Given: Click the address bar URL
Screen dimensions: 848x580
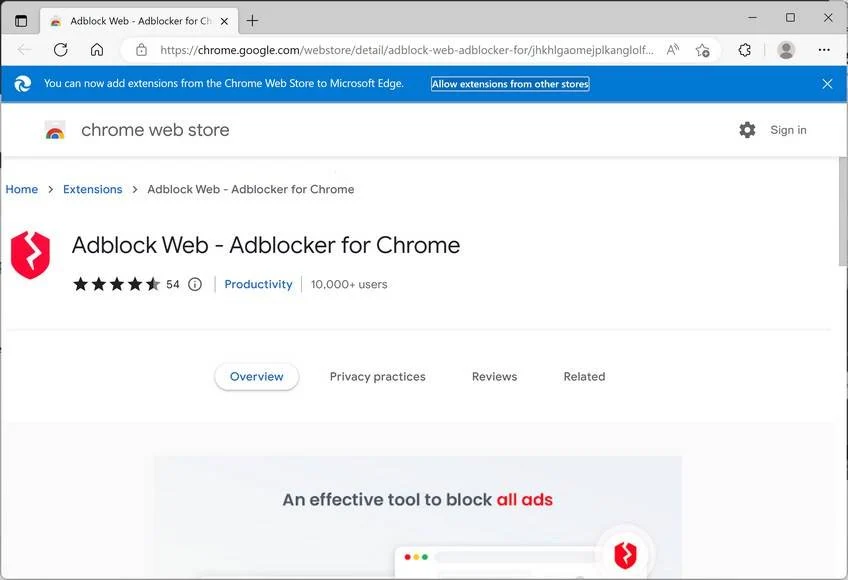Looking at the screenshot, I should [407, 50].
